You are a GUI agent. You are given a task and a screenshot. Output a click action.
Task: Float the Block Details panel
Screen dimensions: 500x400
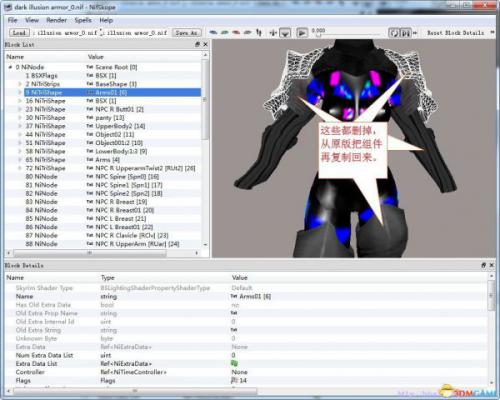tap(483, 265)
